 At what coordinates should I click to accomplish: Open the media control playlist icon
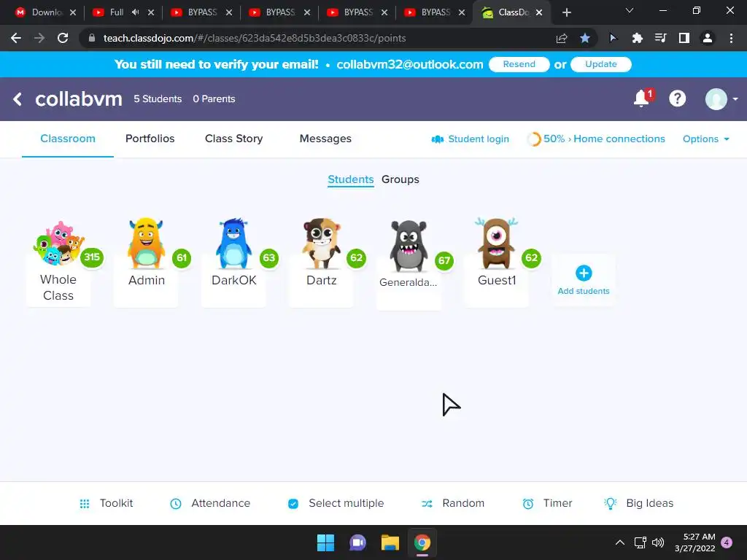tap(660, 38)
